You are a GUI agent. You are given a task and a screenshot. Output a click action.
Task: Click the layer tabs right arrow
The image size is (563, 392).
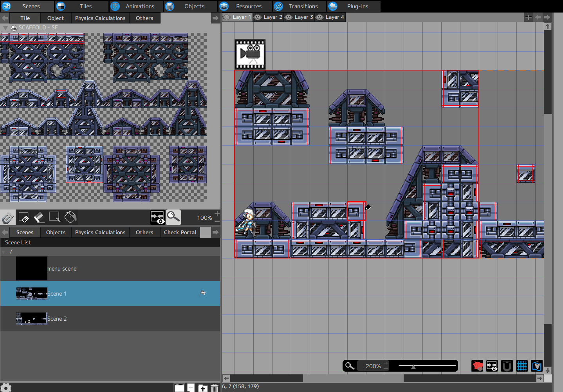[x=547, y=17]
